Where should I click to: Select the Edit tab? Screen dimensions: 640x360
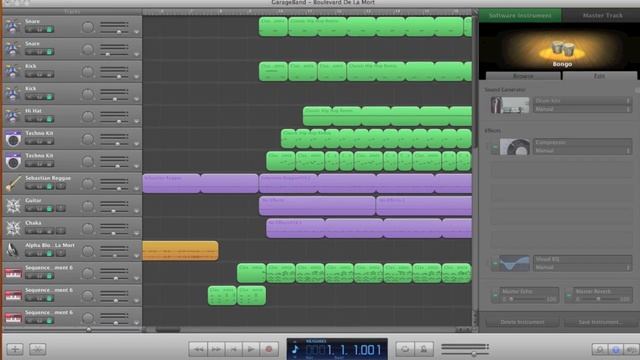599,76
